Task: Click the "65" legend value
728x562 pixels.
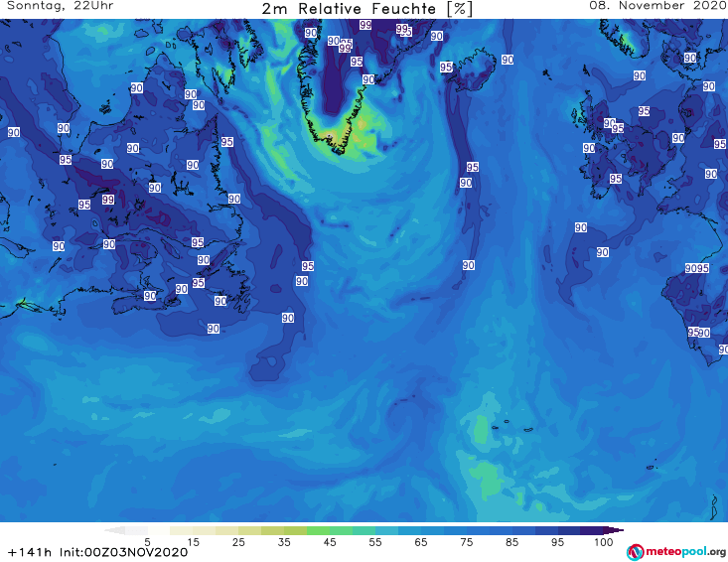Action: [x=421, y=542]
